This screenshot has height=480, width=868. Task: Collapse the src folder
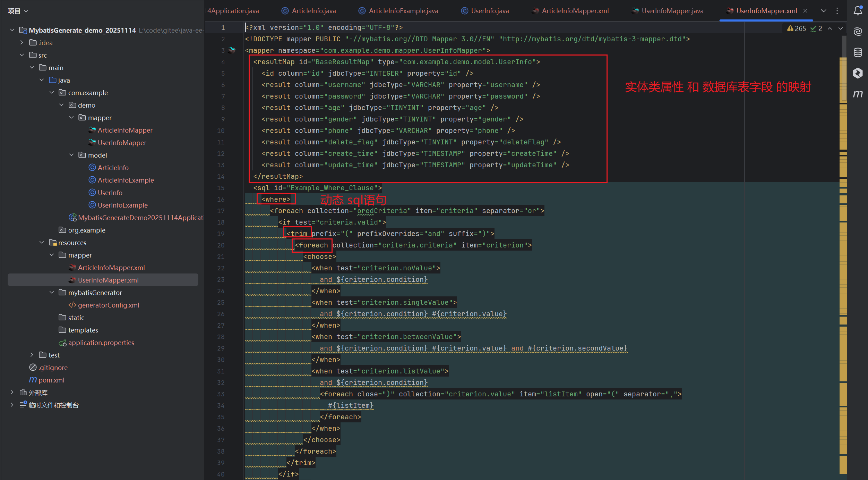pos(22,55)
